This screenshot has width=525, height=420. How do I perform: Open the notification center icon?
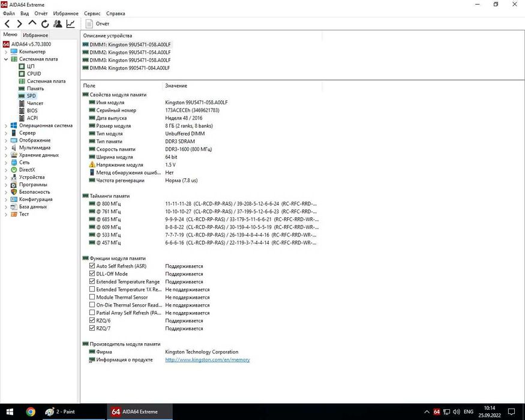(511, 412)
